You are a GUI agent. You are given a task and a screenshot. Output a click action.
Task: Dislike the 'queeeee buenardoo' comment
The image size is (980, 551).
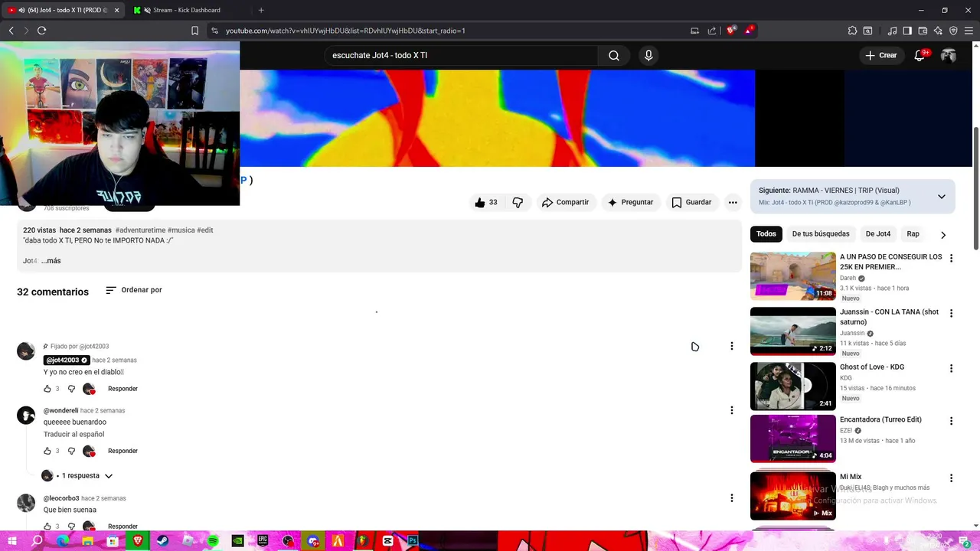point(71,451)
